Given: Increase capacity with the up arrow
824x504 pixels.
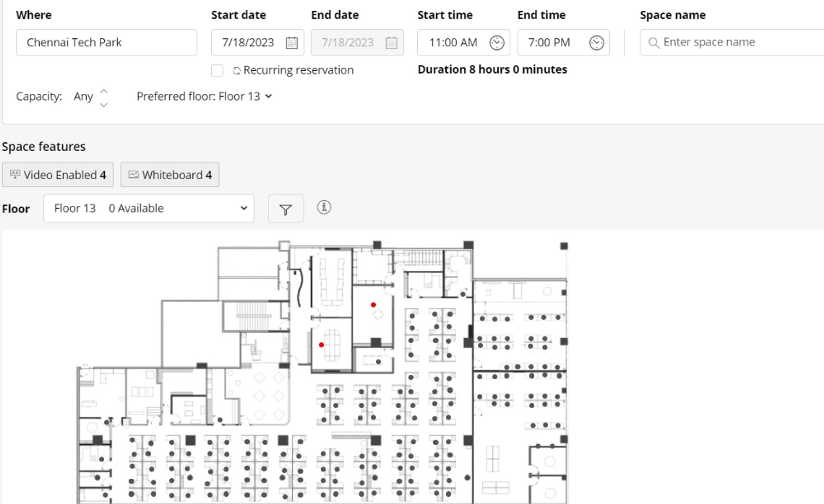Looking at the screenshot, I should click(104, 91).
